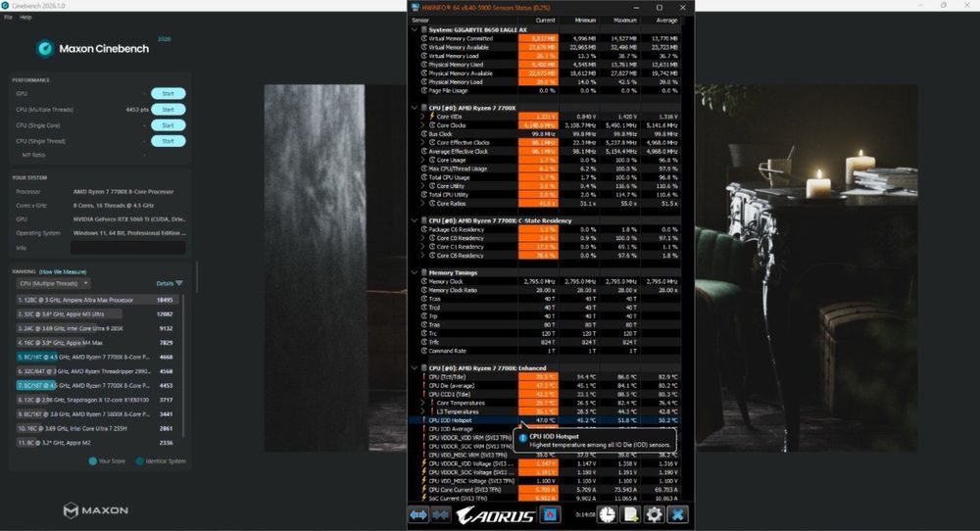980x531 pixels.
Task: Select the Command Rate timing row
Action: coord(545,351)
